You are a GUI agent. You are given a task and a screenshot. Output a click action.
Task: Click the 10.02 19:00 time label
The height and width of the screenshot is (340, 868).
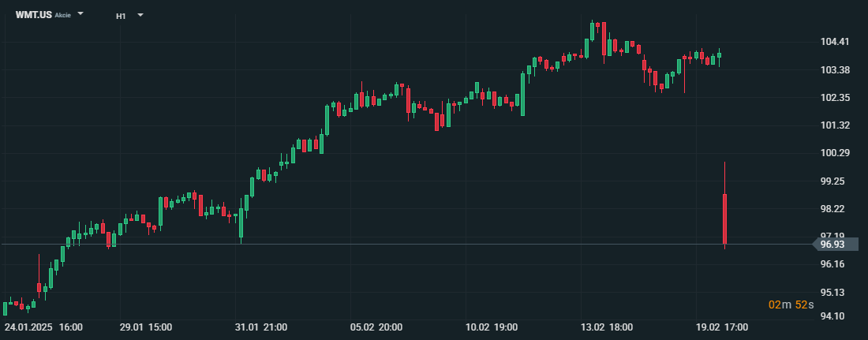coord(492,327)
